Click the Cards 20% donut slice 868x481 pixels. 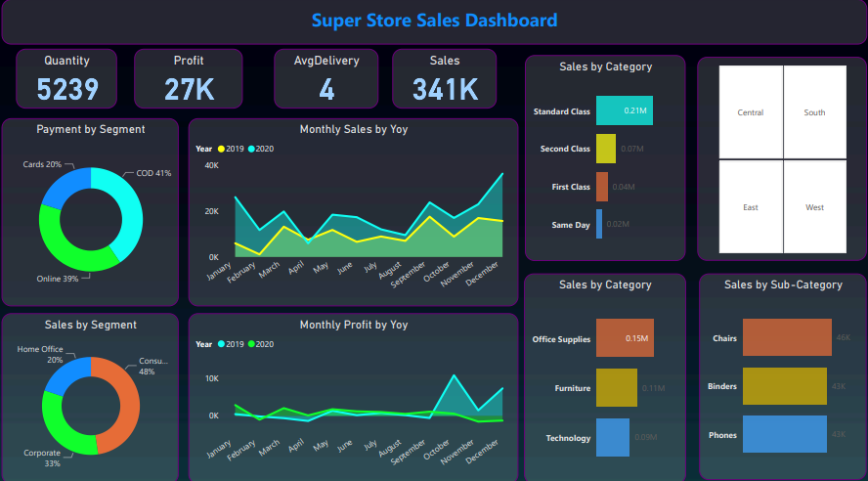click(65, 186)
